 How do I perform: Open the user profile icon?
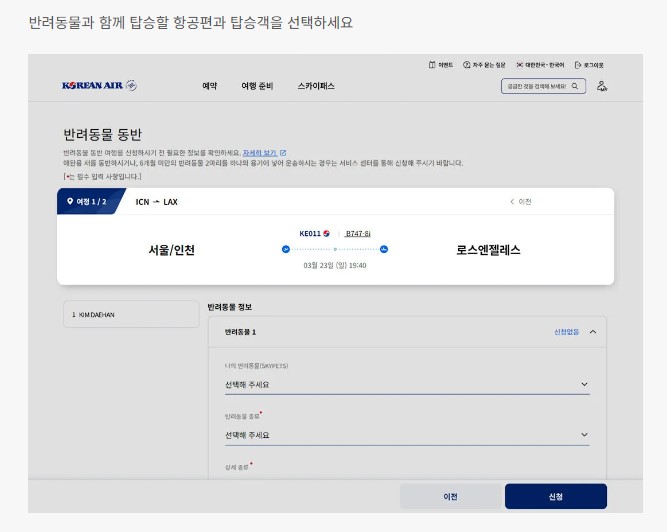(x=601, y=86)
